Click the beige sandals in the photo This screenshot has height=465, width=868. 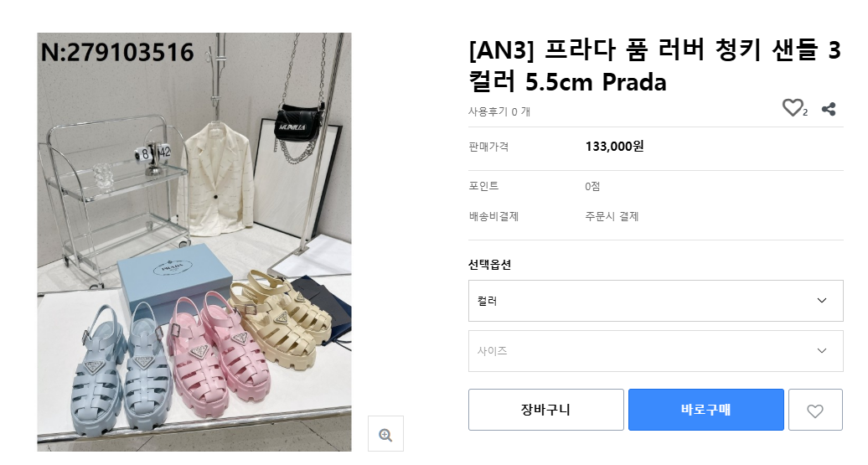pos(276,314)
